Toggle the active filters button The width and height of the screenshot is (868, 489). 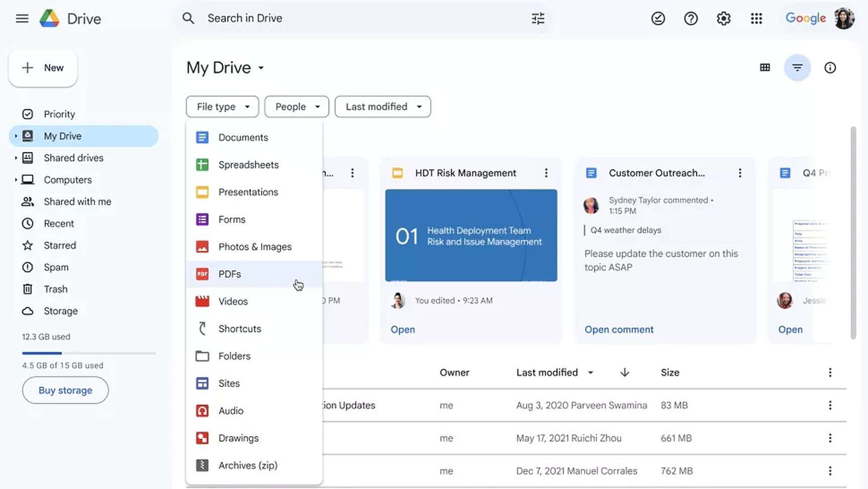point(797,67)
